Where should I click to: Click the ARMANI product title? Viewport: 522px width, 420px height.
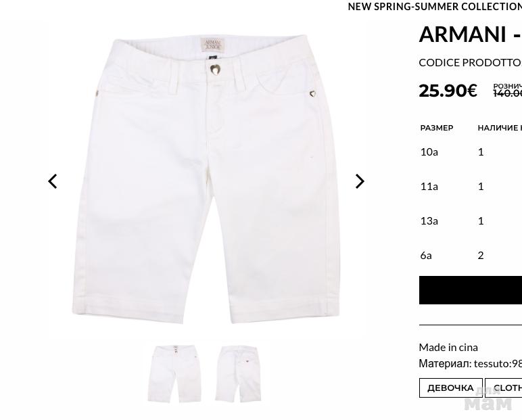pos(467,34)
